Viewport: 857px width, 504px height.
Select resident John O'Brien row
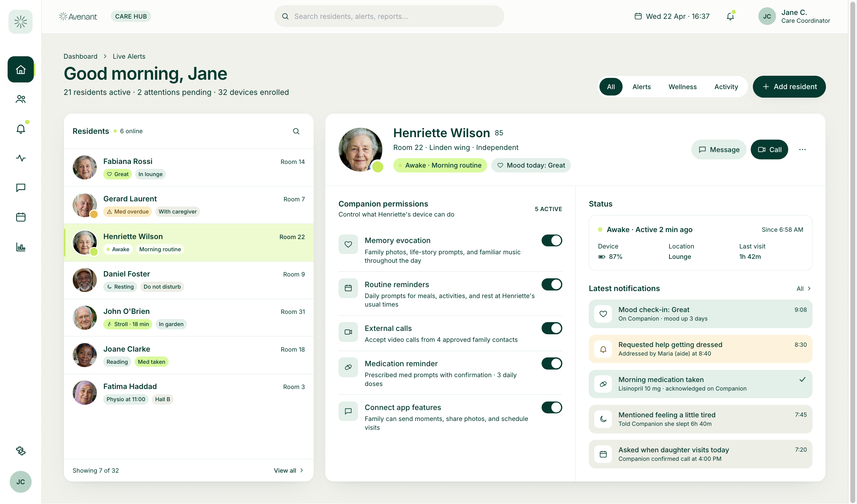point(189,318)
